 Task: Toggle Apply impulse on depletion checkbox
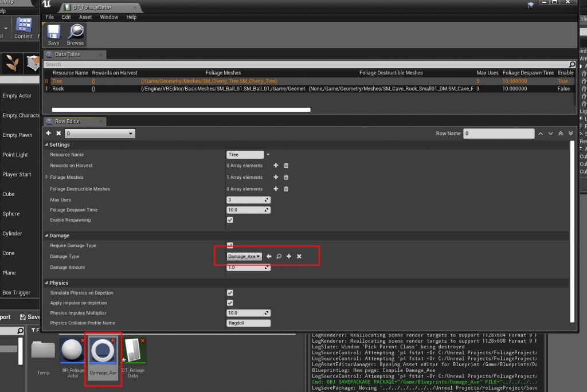(230, 303)
